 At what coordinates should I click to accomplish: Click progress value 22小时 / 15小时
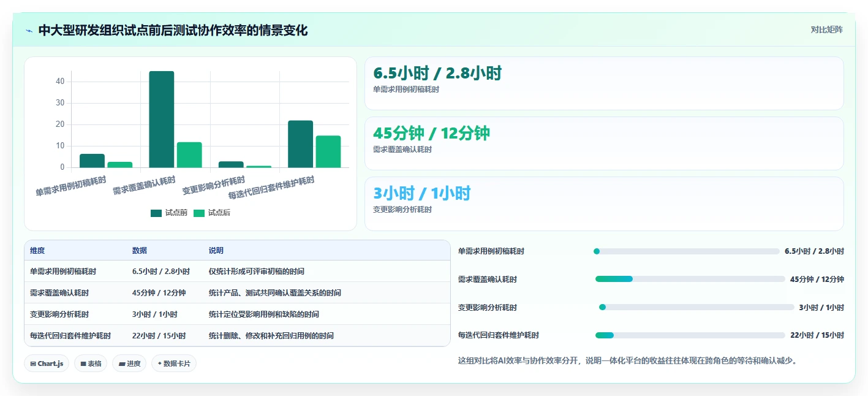[x=817, y=335]
